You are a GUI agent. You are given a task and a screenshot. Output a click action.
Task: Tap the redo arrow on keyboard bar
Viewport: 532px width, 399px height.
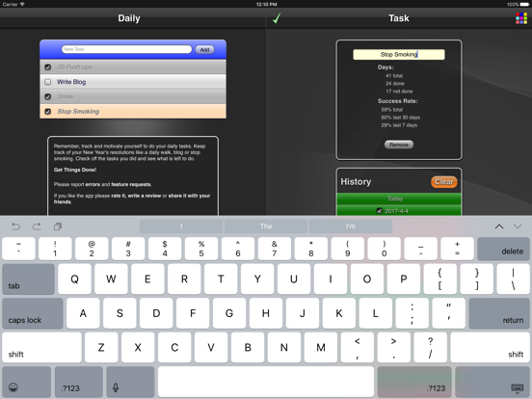pyautogui.click(x=37, y=226)
